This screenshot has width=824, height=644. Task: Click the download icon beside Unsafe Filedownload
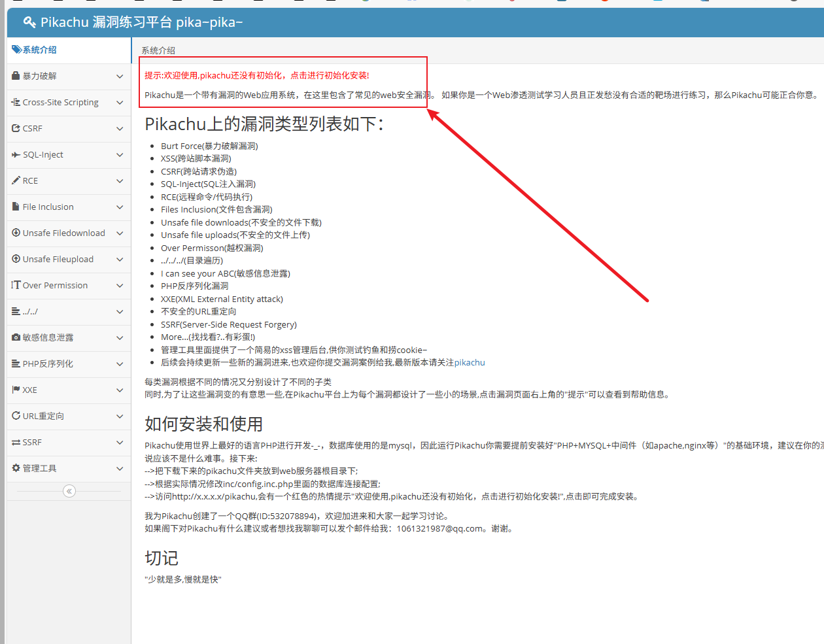(x=16, y=233)
